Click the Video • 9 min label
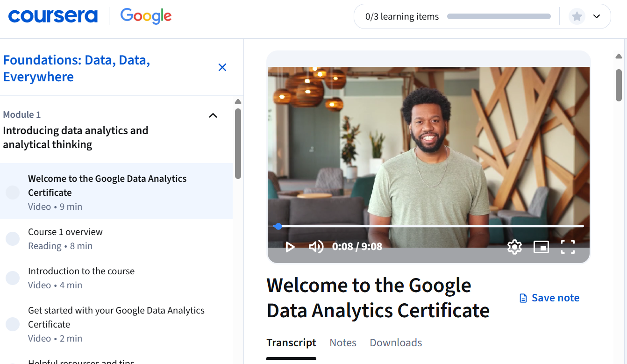The width and height of the screenshot is (627, 364). [55, 207]
